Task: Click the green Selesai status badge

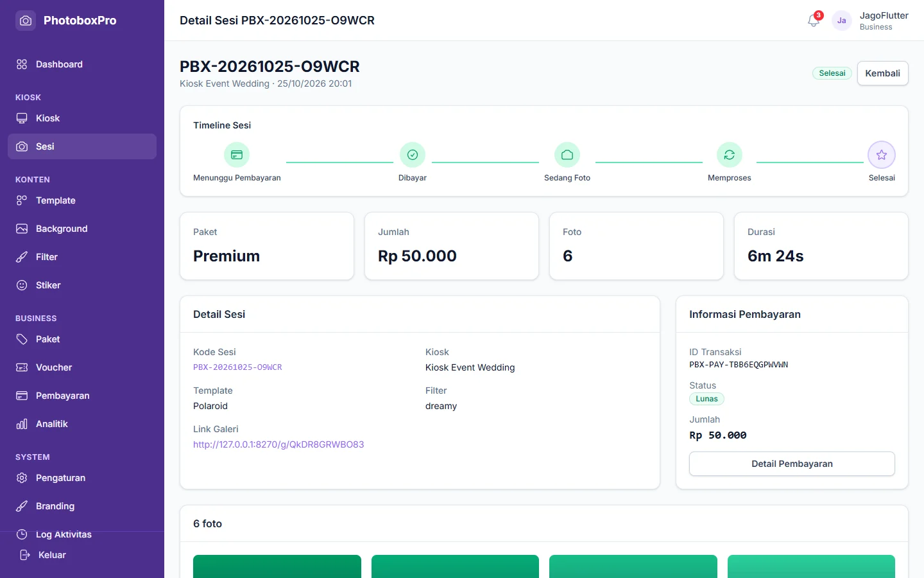Action: [832, 73]
